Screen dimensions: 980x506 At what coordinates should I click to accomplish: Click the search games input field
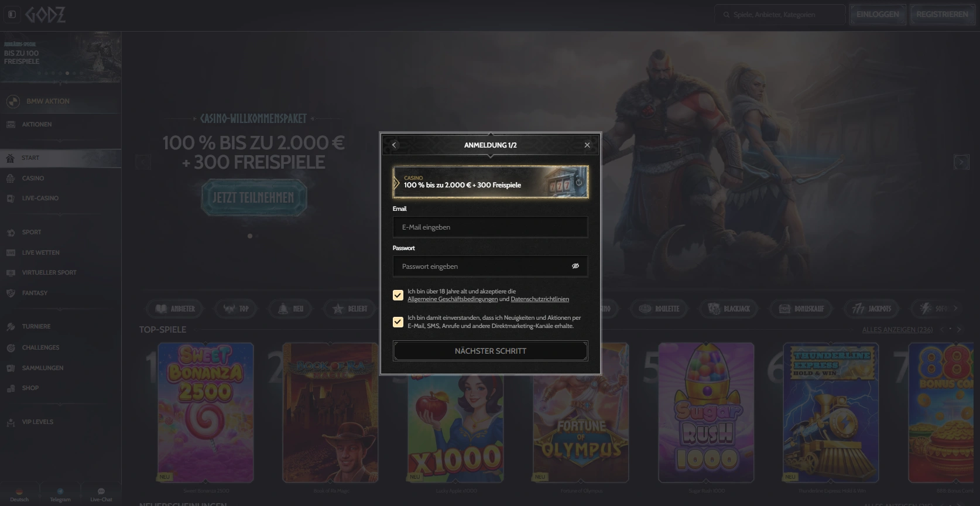pyautogui.click(x=780, y=15)
